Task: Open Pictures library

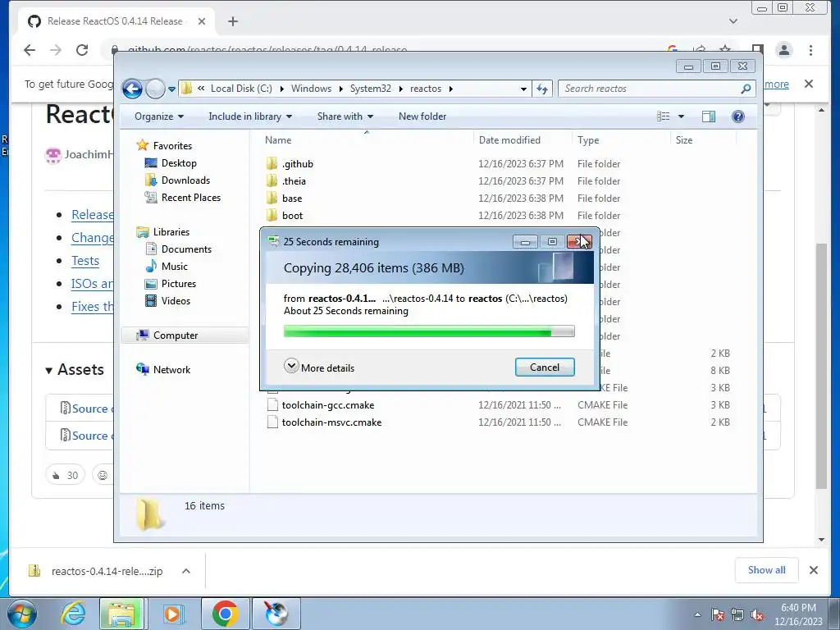Action: coord(178,283)
